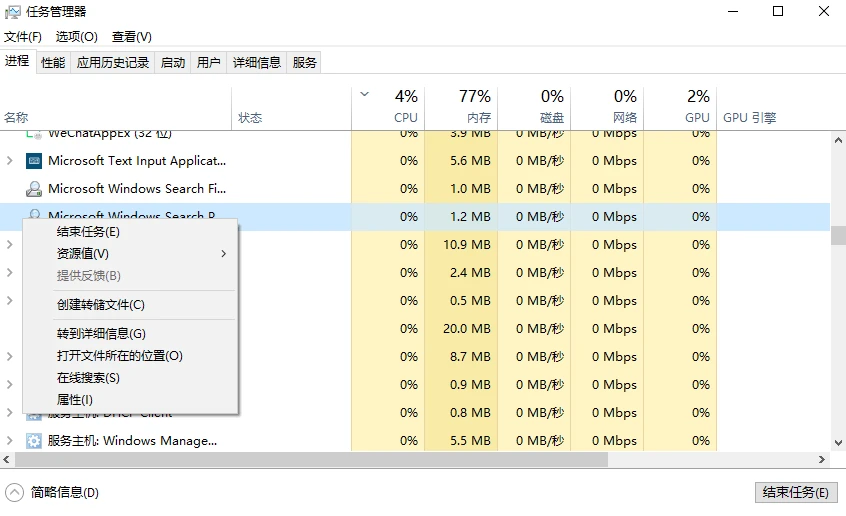Click the horizontal scrollbar's right arrow
This screenshot has height=516, width=846.
[822, 460]
